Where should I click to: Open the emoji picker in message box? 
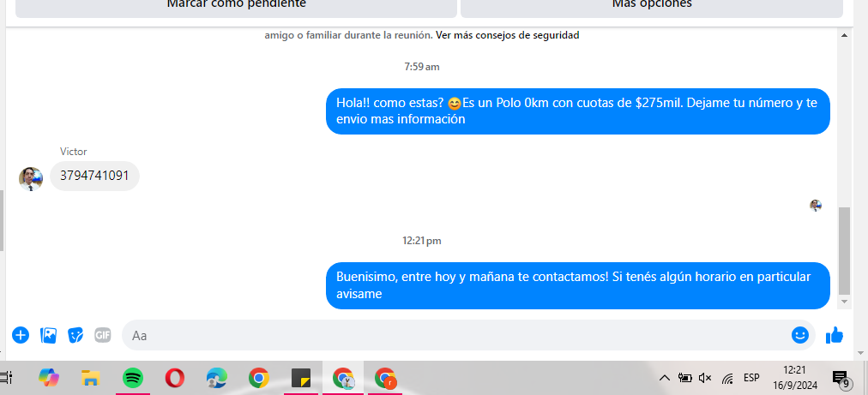[799, 335]
